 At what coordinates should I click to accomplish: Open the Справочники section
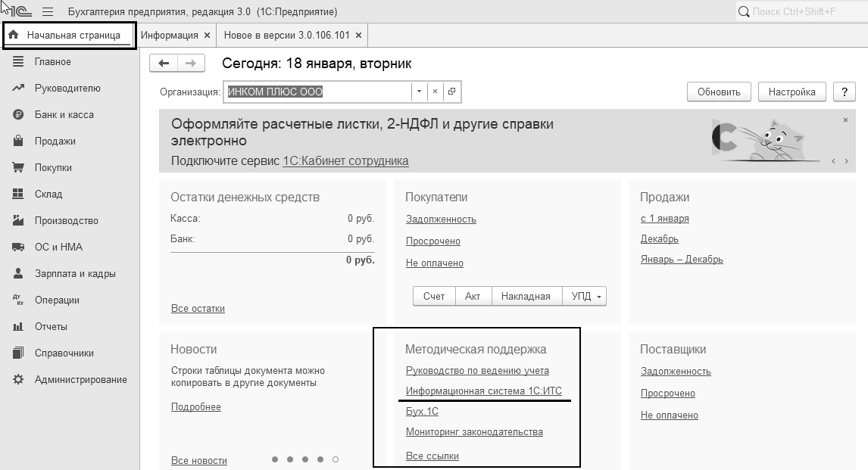pos(64,354)
